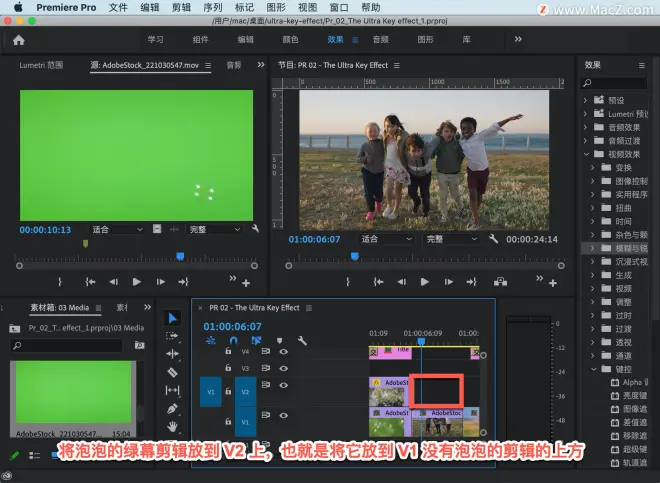Select the Selection arrow tool

tap(173, 318)
